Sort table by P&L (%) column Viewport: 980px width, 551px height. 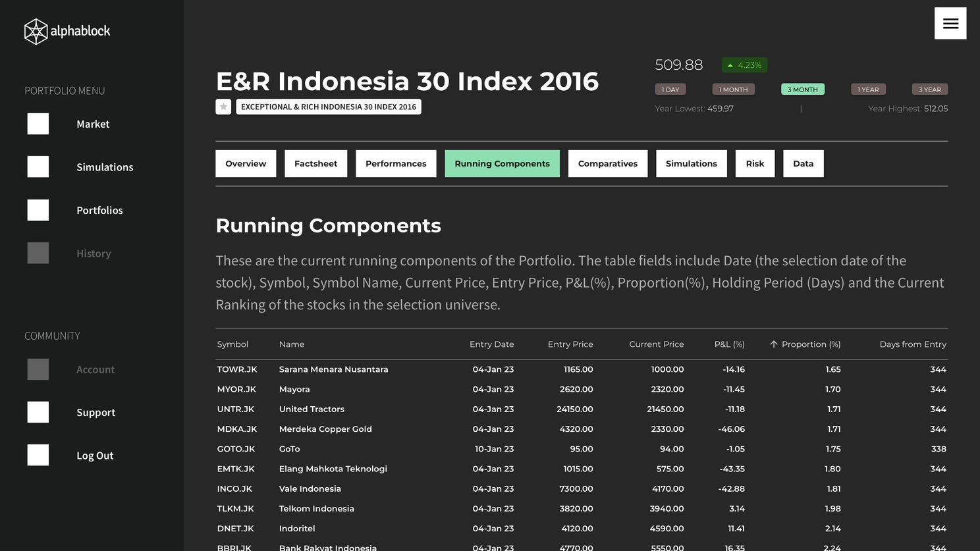tap(729, 344)
